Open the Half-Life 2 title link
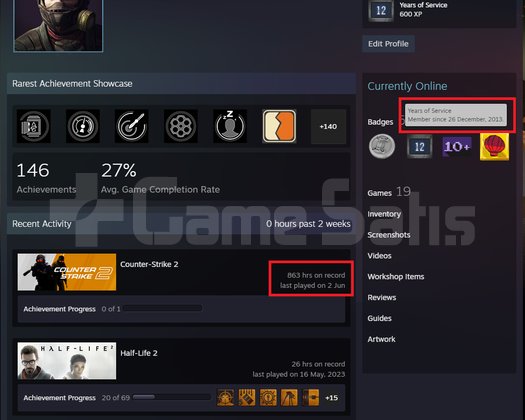 [139, 353]
